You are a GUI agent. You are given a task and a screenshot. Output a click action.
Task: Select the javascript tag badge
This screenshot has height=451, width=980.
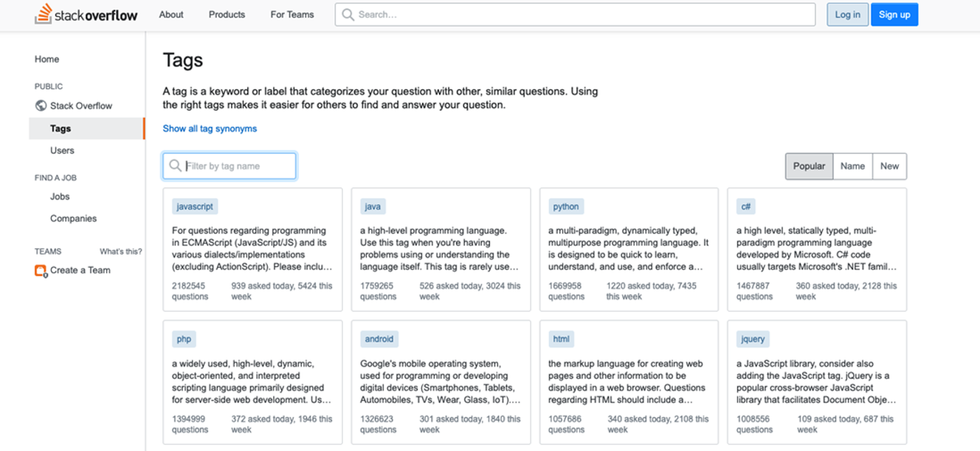click(194, 206)
